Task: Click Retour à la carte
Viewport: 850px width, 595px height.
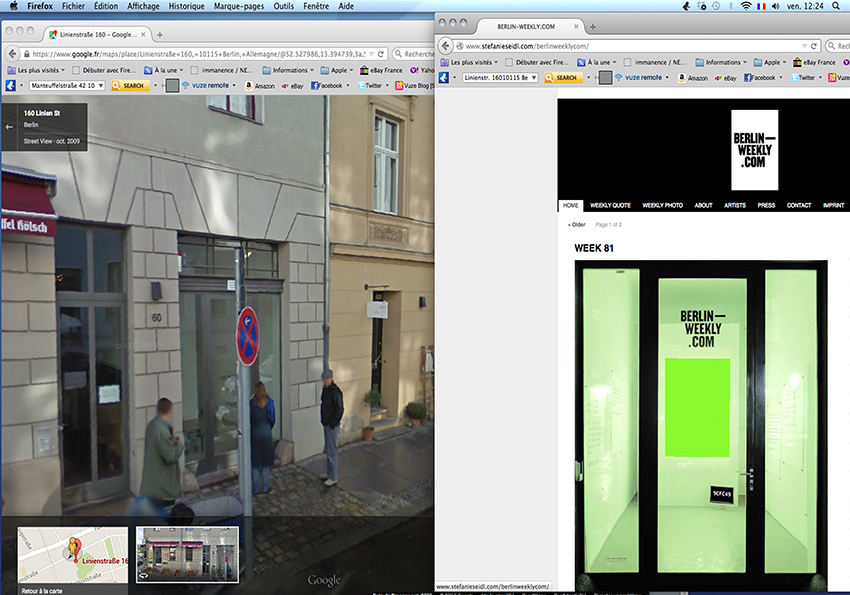Action: click(x=42, y=591)
